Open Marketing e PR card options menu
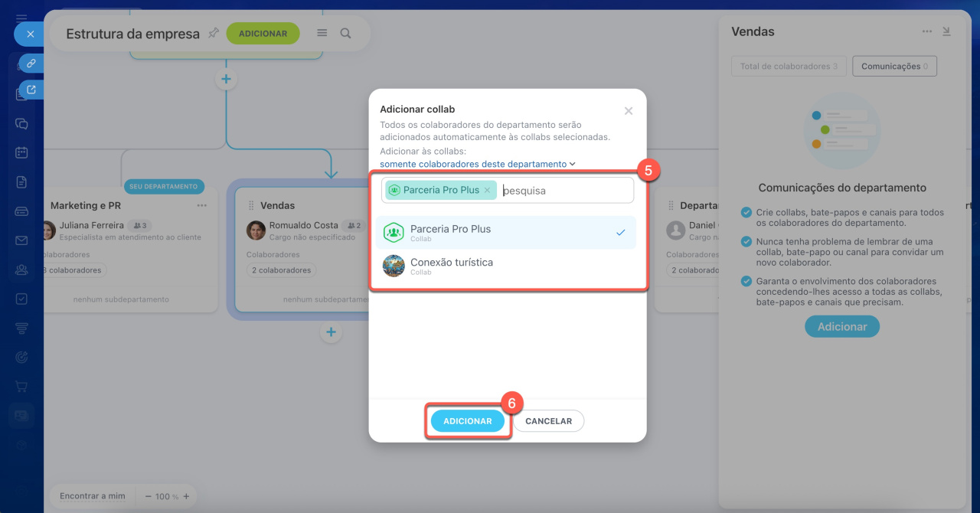 (x=202, y=205)
